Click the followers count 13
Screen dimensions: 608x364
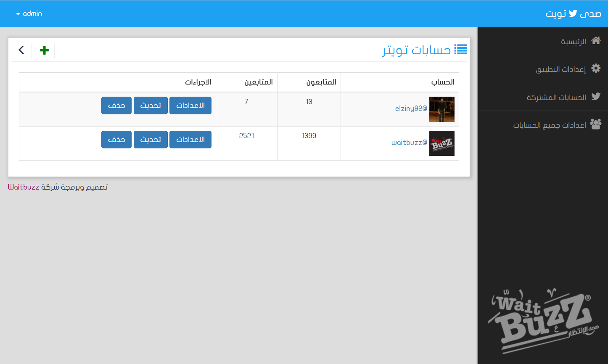coord(309,102)
